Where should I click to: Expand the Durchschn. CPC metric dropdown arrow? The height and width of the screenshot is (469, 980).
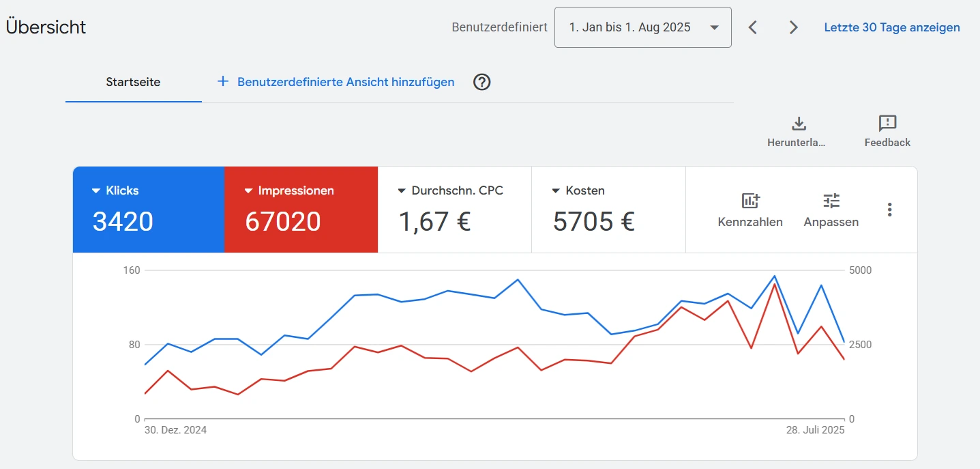tap(402, 190)
